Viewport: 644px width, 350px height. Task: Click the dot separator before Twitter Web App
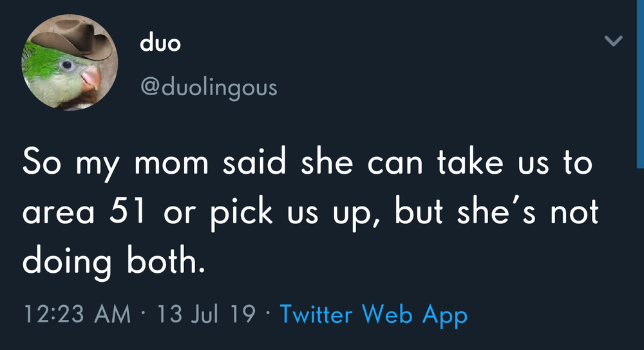(268, 315)
